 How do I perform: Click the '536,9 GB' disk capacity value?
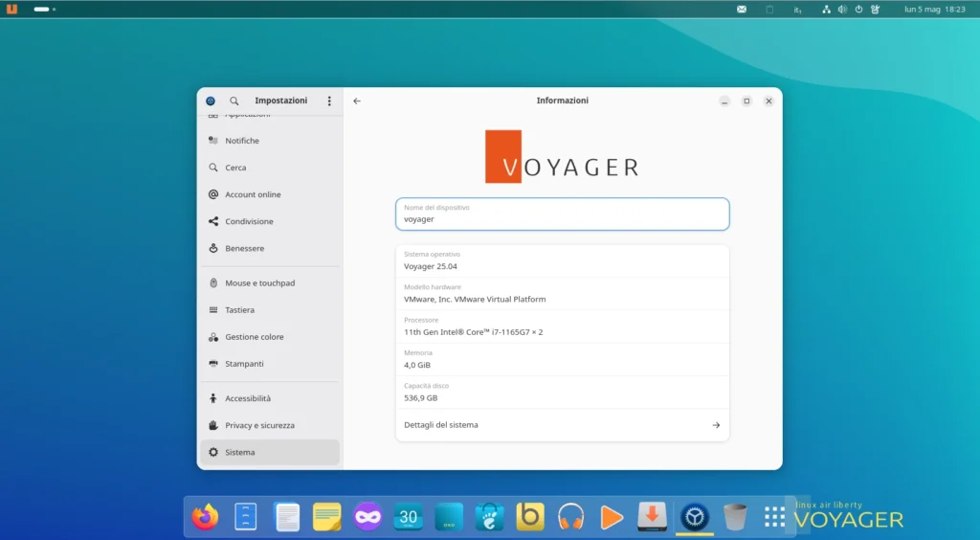click(x=421, y=398)
